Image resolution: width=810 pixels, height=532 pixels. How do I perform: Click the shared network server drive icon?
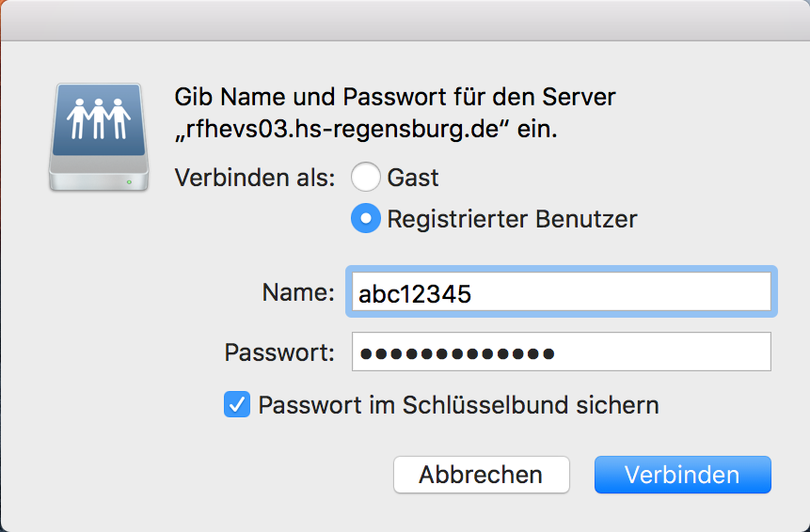[x=99, y=137]
